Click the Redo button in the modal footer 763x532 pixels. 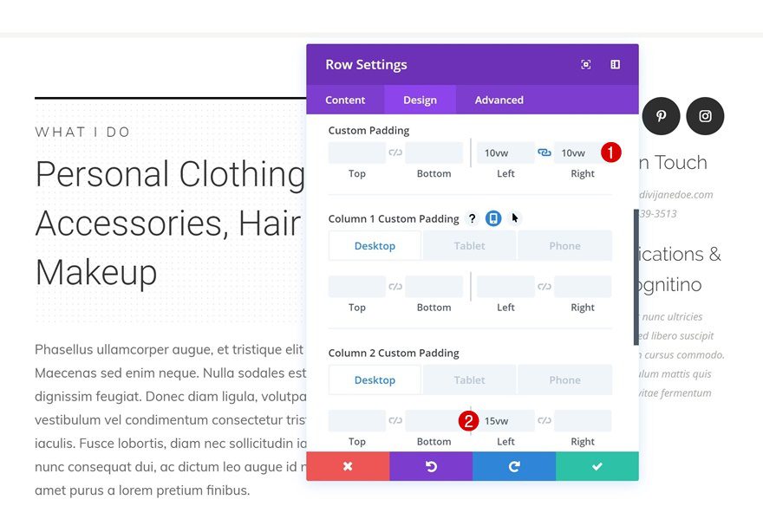click(514, 465)
